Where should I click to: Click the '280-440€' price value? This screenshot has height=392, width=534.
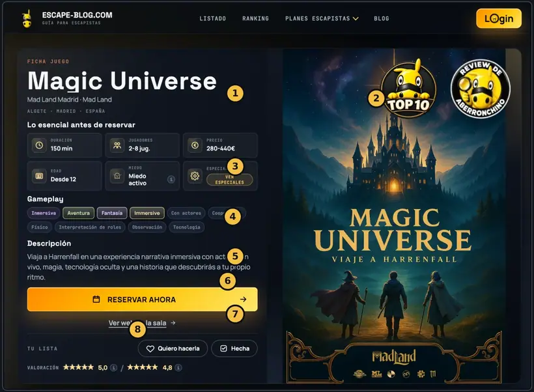coord(220,148)
